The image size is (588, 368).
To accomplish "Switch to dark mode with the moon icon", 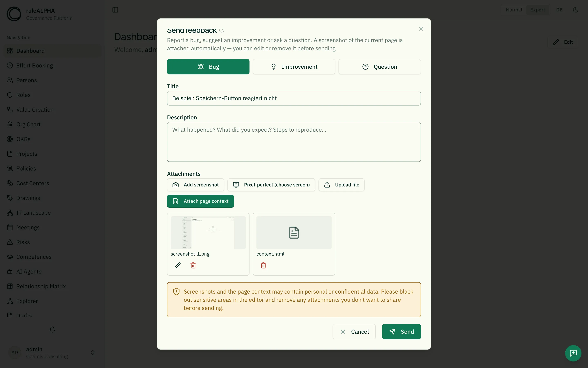I will 576,10.
